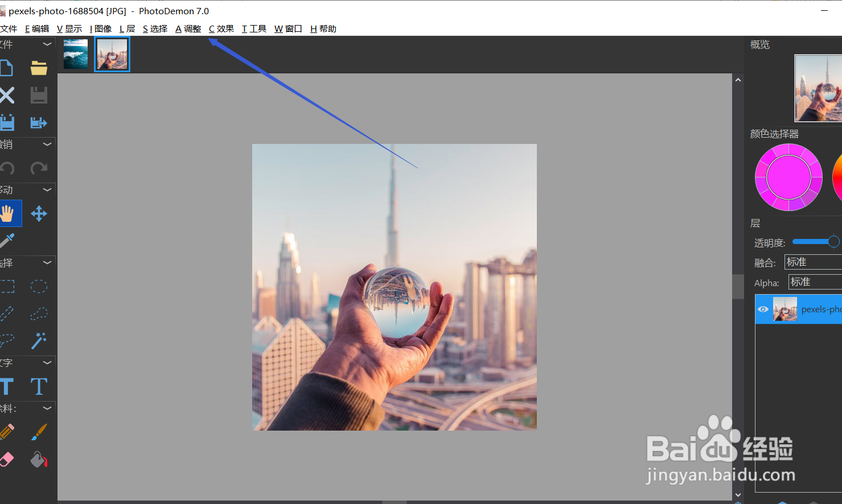Image resolution: width=842 pixels, height=504 pixels.
Task: Collapse the Paint tools section
Action: [x=47, y=408]
